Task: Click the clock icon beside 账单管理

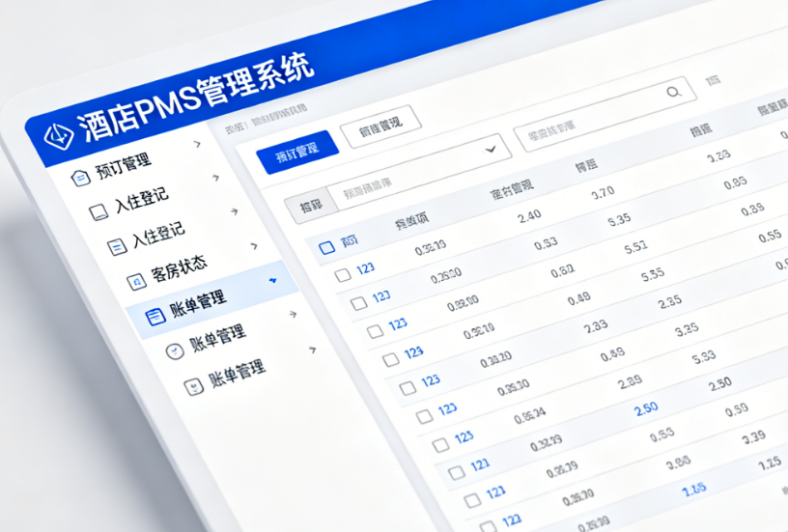Action: pos(175,351)
